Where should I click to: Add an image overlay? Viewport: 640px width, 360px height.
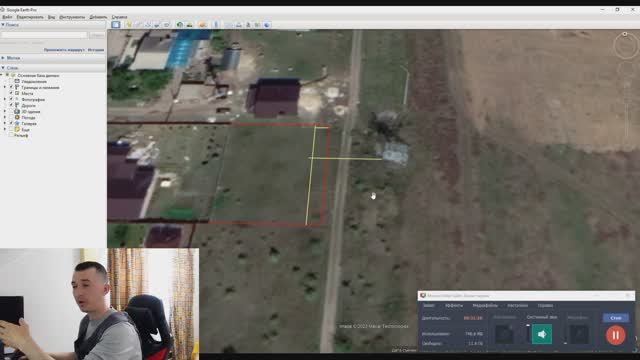point(157,25)
